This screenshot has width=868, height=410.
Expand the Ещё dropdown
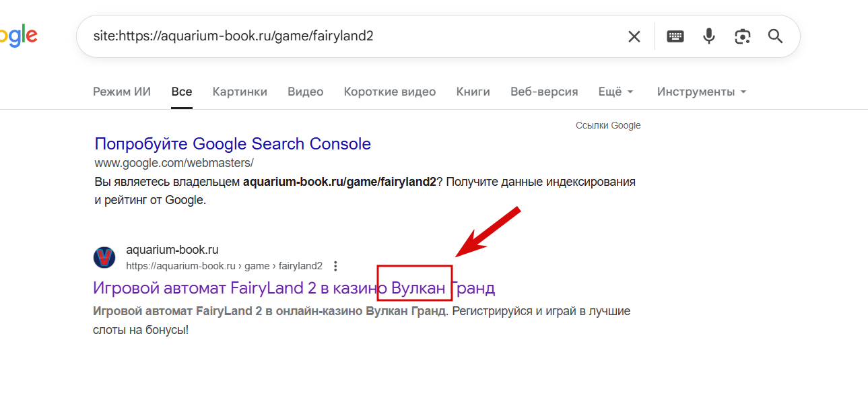pos(616,92)
